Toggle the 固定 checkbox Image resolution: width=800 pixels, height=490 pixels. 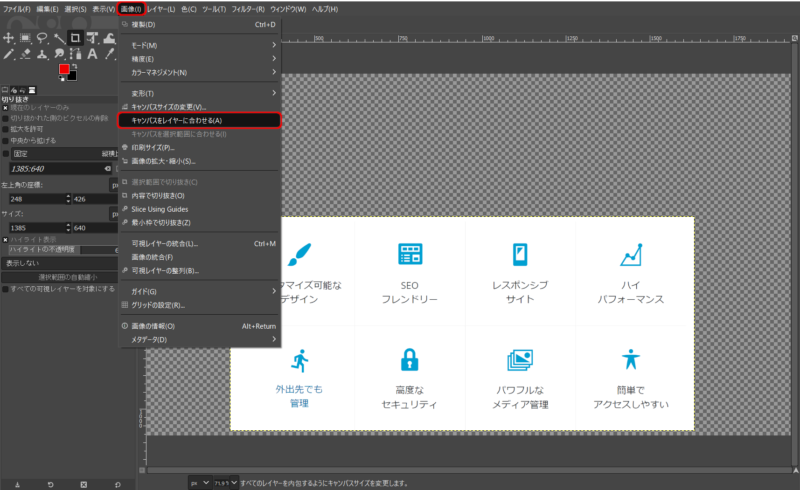click(x=6, y=154)
